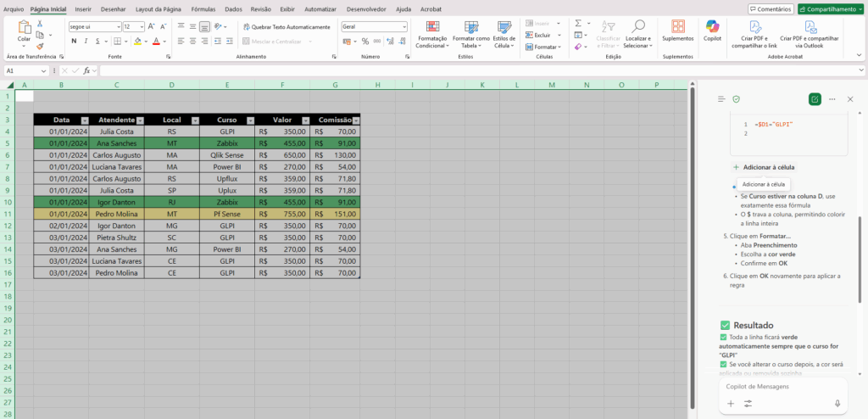Toggle Quebrar Texto Automaticamente
Screen dimensions: 868x419
286,27
